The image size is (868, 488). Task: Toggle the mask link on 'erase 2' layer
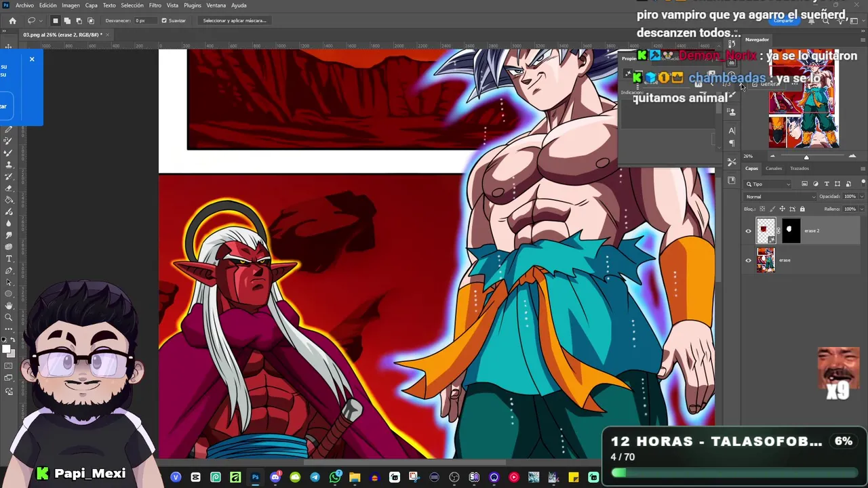click(778, 231)
